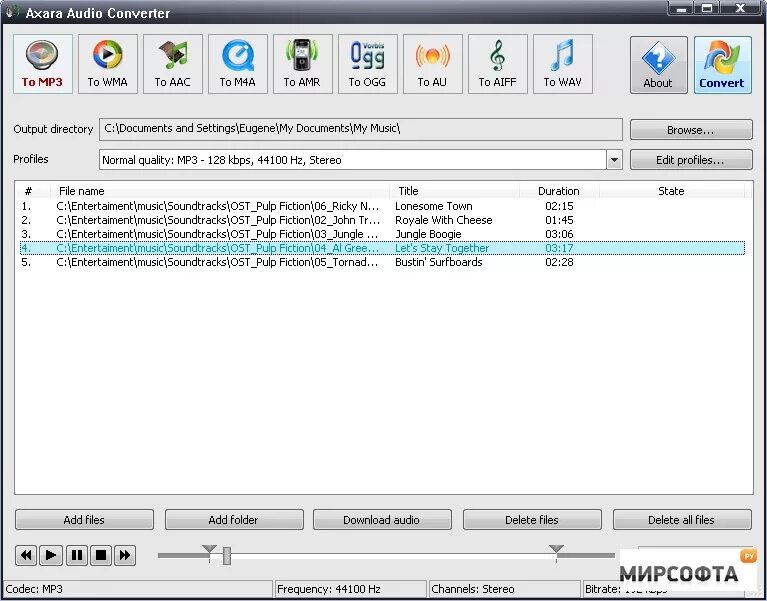Viewport: 767px width, 601px height.
Task: Pick the To AAC output format
Action: (173, 64)
